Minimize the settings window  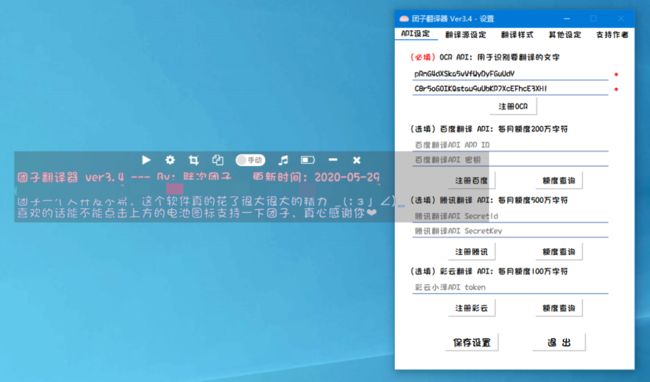point(567,19)
